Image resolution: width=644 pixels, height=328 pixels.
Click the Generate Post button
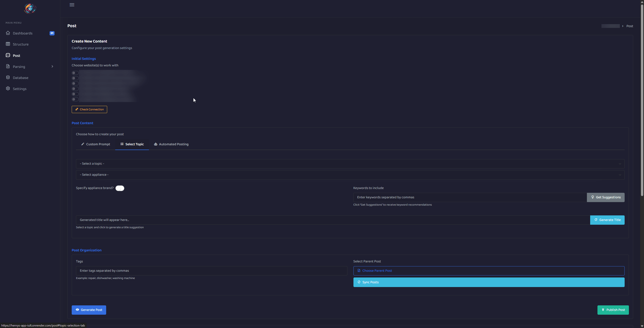click(89, 310)
